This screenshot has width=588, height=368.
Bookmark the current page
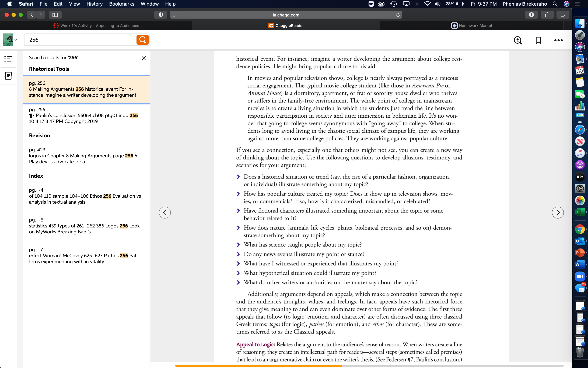tap(538, 40)
